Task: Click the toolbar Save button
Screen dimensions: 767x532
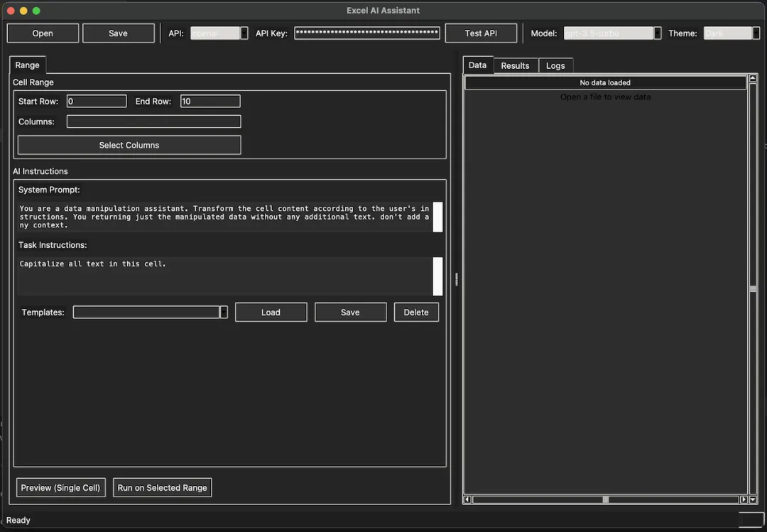Action: click(119, 33)
